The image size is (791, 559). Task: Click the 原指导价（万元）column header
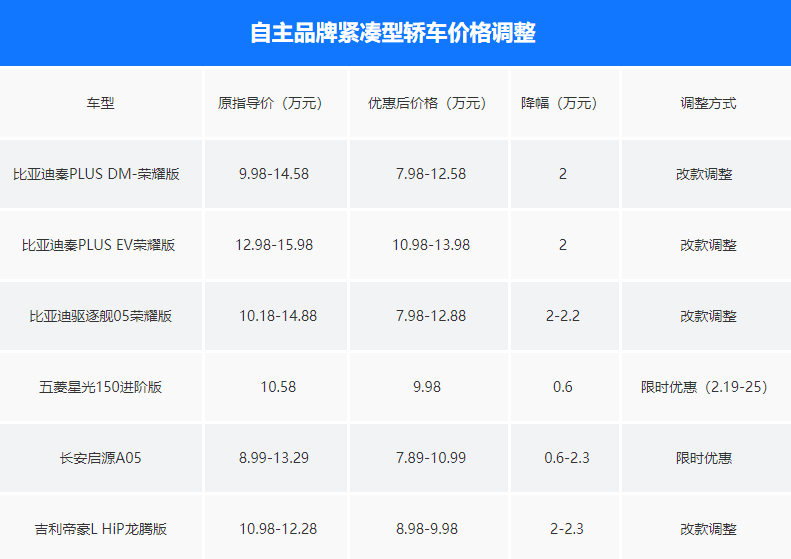coord(274,103)
